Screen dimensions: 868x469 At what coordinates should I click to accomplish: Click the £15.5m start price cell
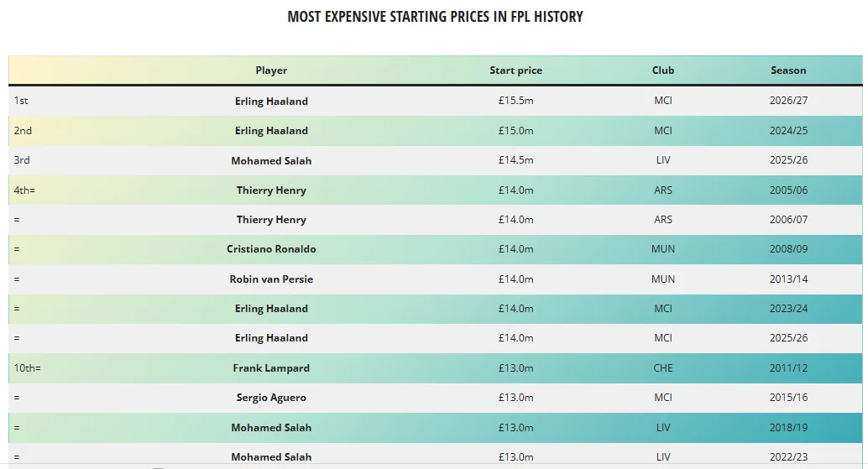point(516,101)
